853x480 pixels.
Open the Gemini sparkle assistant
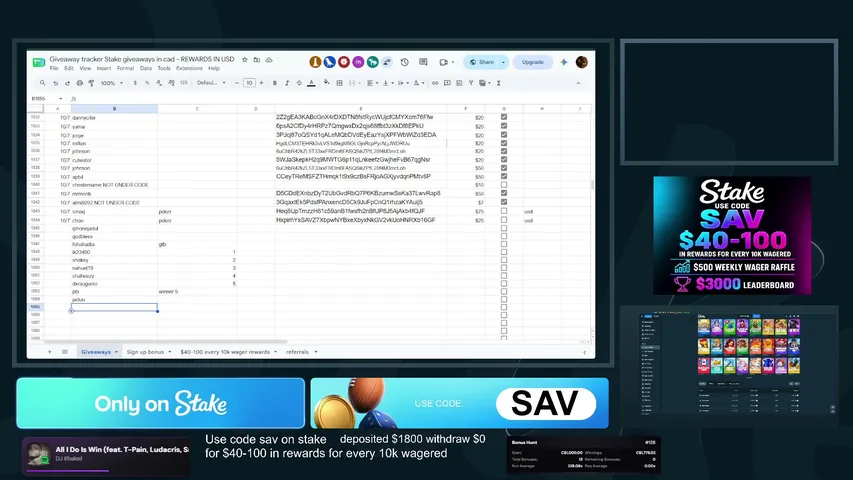pos(564,62)
